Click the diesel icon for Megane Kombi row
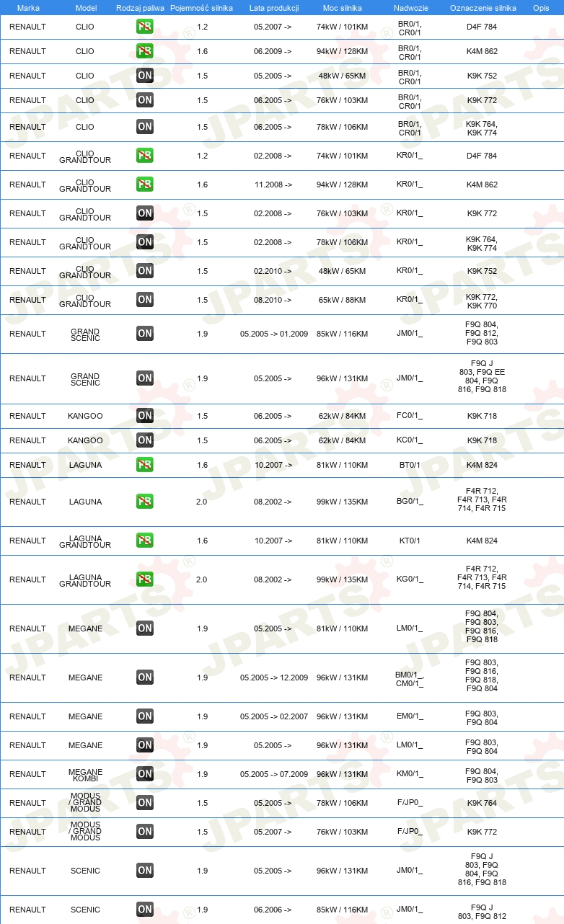This screenshot has height=924, width=564. click(x=144, y=774)
